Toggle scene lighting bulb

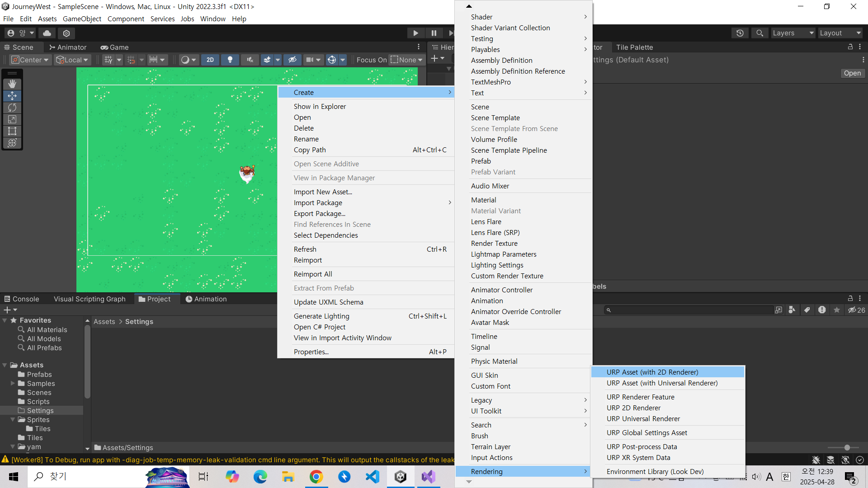pos(230,60)
